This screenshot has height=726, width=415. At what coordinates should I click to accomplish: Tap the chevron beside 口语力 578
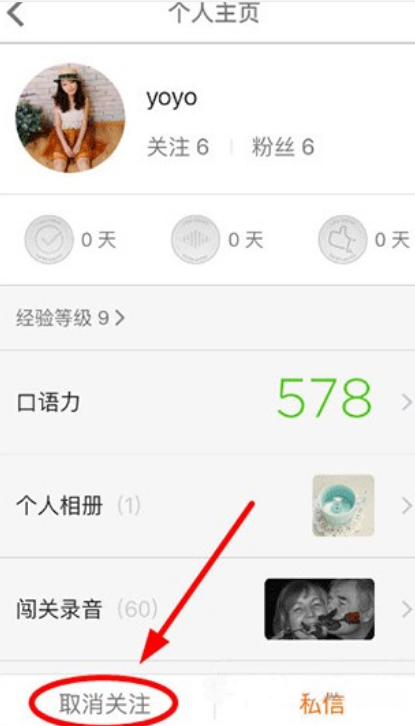tap(406, 402)
